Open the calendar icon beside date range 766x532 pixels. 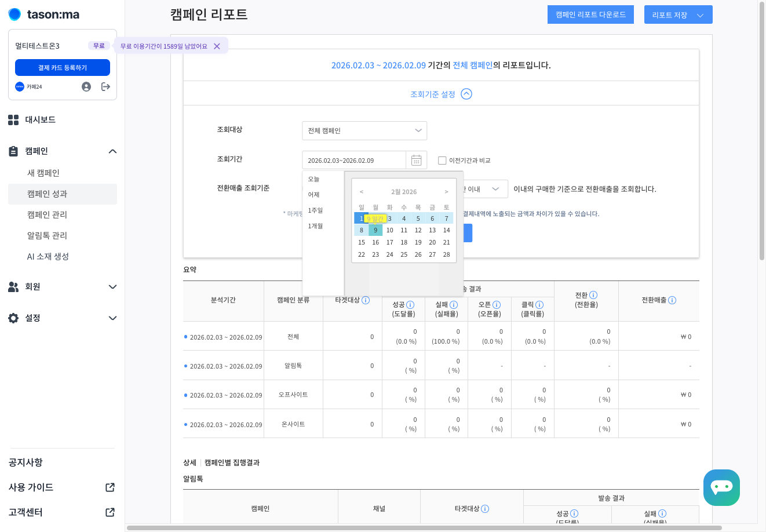tap(416, 161)
